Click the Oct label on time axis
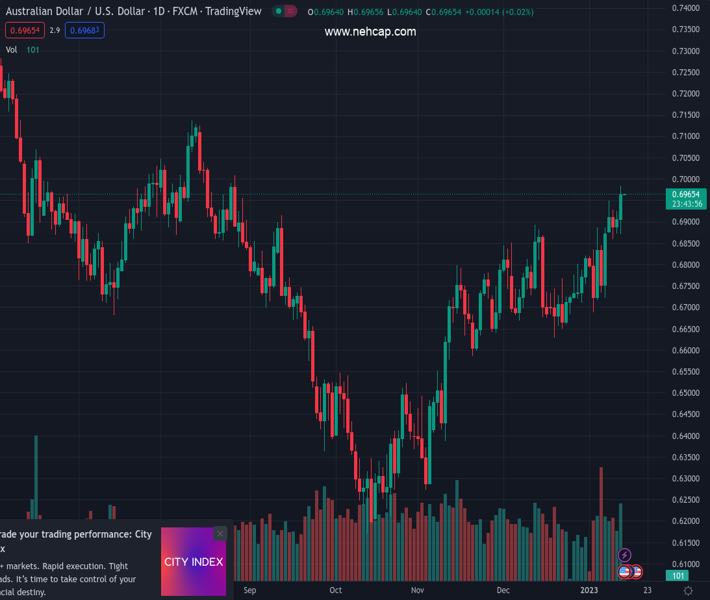 336,590
